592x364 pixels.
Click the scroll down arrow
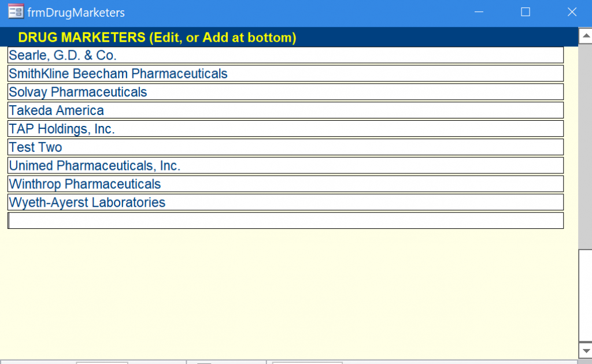click(585, 350)
